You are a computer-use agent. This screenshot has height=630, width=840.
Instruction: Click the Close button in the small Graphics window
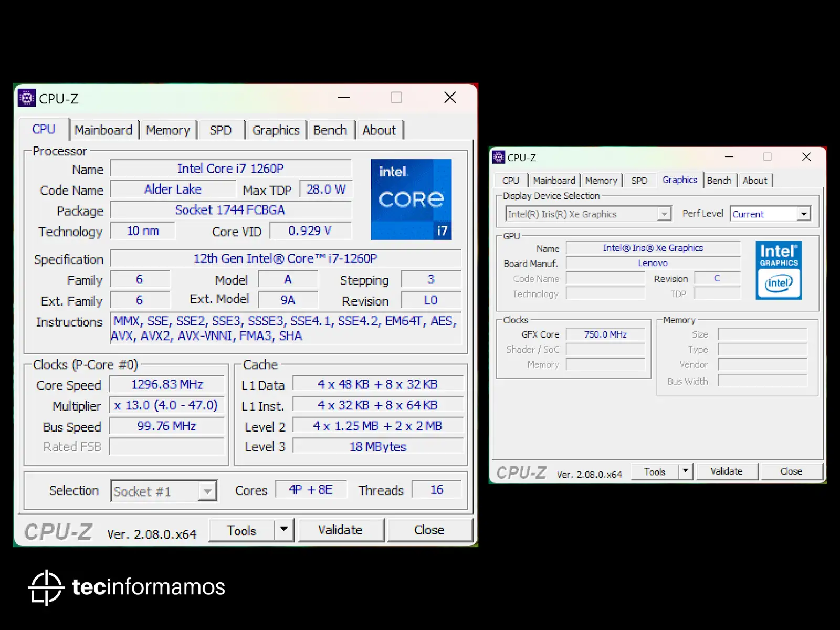click(x=791, y=471)
